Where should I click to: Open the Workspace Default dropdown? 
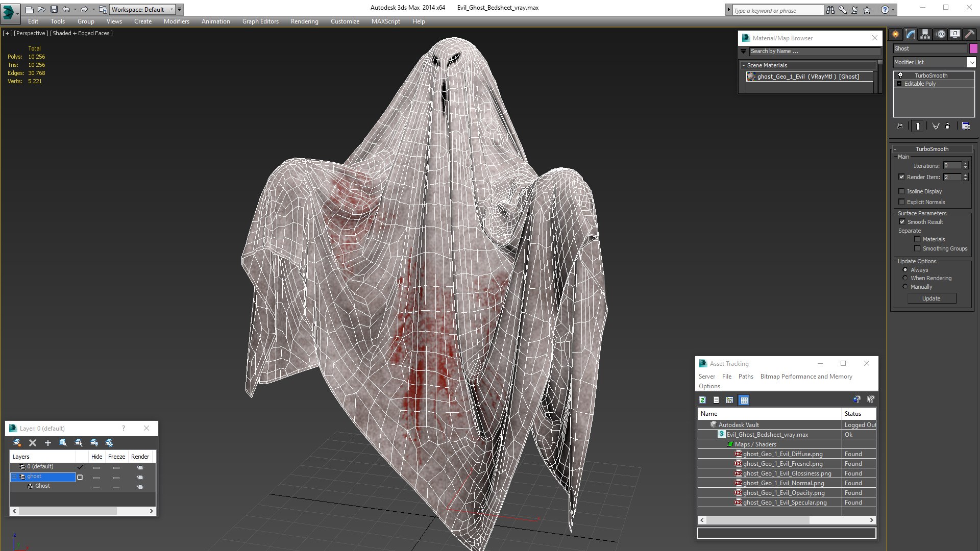click(x=142, y=9)
